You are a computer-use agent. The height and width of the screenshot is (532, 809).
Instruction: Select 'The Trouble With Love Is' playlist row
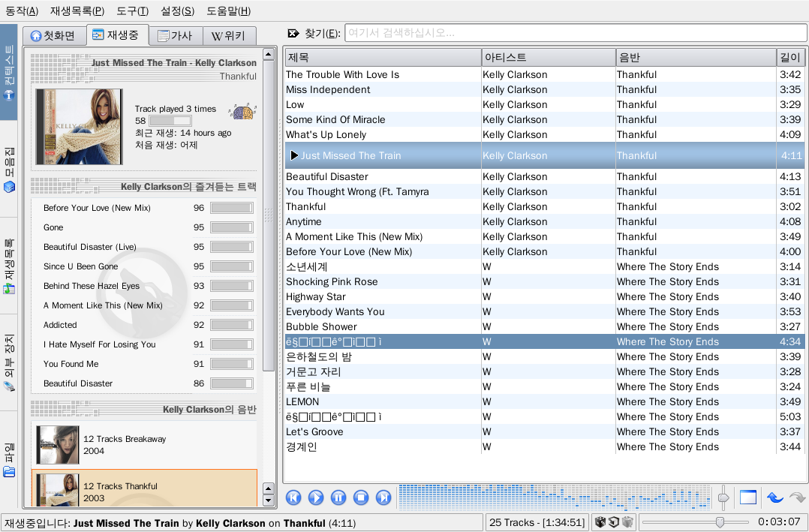tap(545, 75)
